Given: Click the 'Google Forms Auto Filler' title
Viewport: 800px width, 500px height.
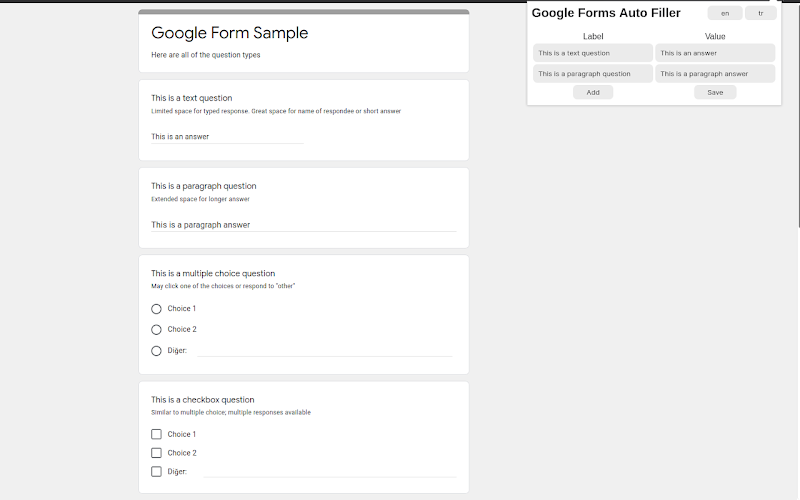Looking at the screenshot, I should click(606, 13).
